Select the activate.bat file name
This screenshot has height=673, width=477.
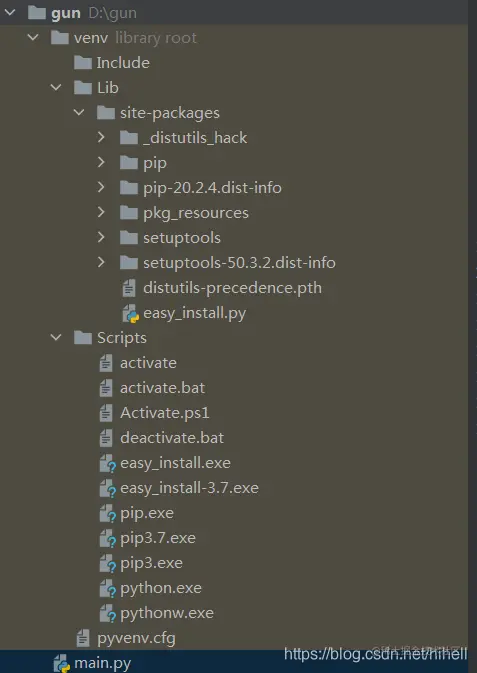(x=163, y=388)
